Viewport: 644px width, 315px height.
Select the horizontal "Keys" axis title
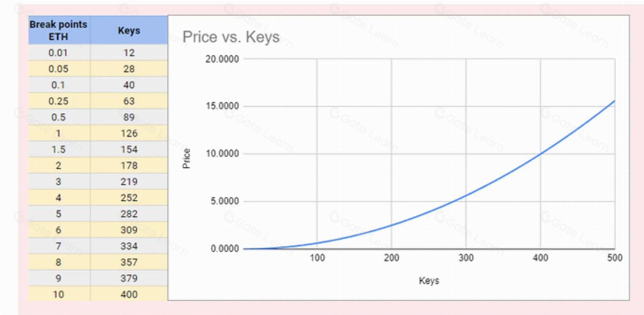[429, 281]
